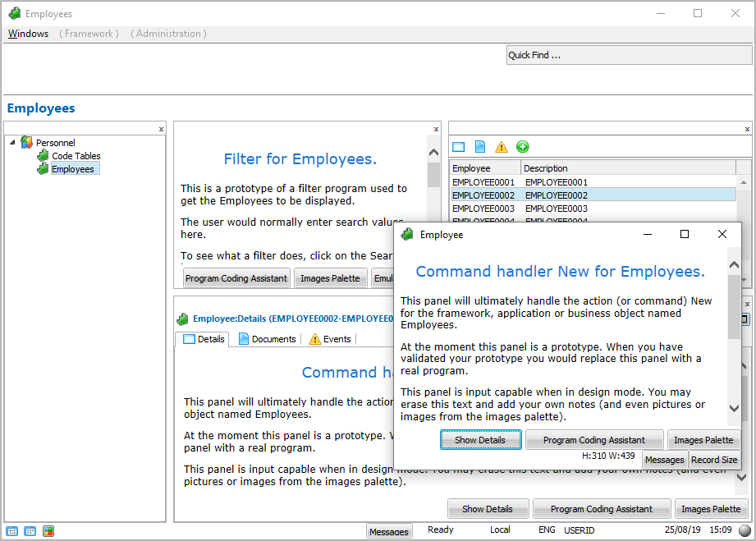Click Program Coding Assistant in the Employee popup
This screenshot has height=541, width=756.
[594, 440]
